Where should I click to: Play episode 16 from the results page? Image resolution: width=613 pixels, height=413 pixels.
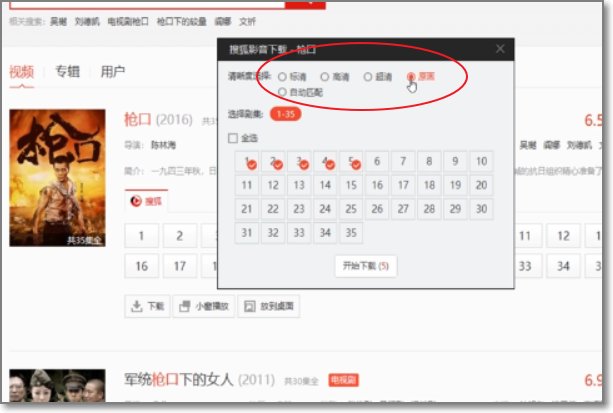pos(142,266)
